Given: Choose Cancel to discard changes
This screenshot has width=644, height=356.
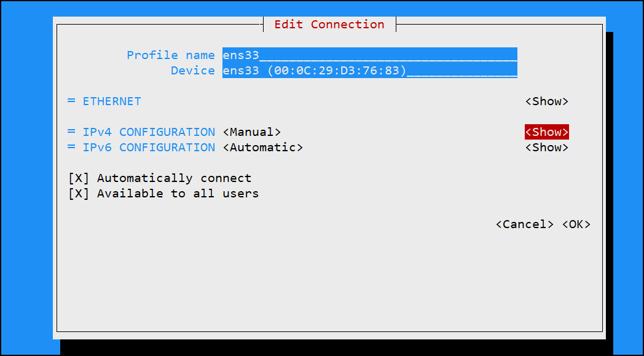Looking at the screenshot, I should 525,224.
